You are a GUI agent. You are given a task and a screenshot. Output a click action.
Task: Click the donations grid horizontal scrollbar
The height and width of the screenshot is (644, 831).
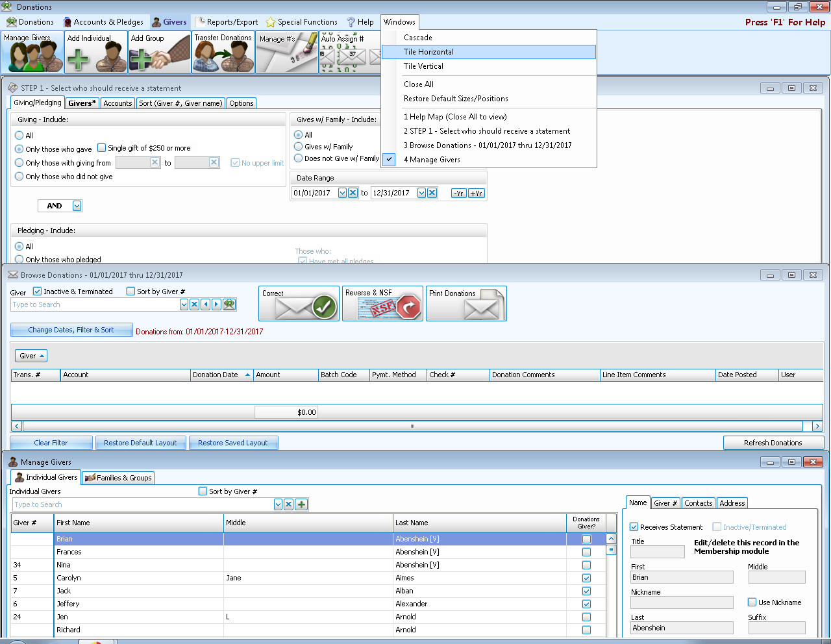click(412, 427)
